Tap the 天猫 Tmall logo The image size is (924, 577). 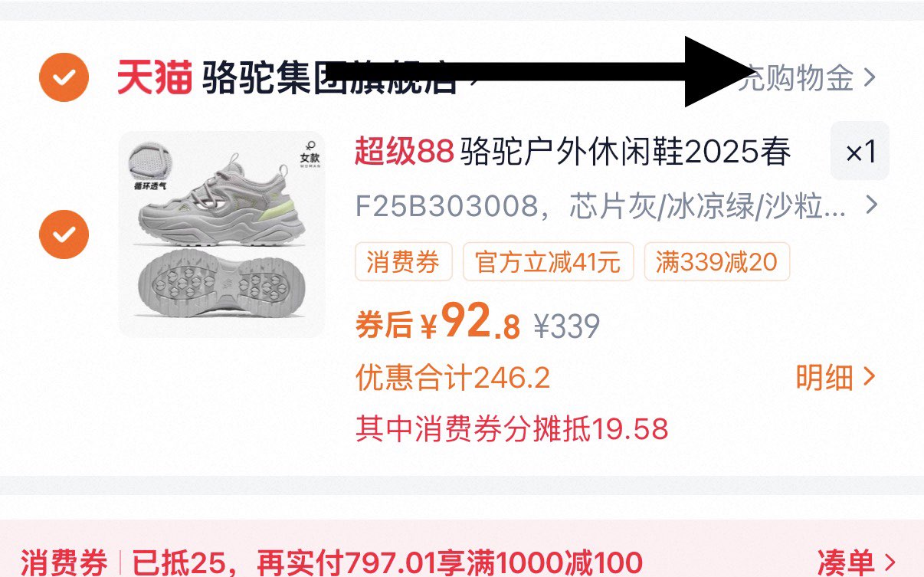[x=154, y=78]
